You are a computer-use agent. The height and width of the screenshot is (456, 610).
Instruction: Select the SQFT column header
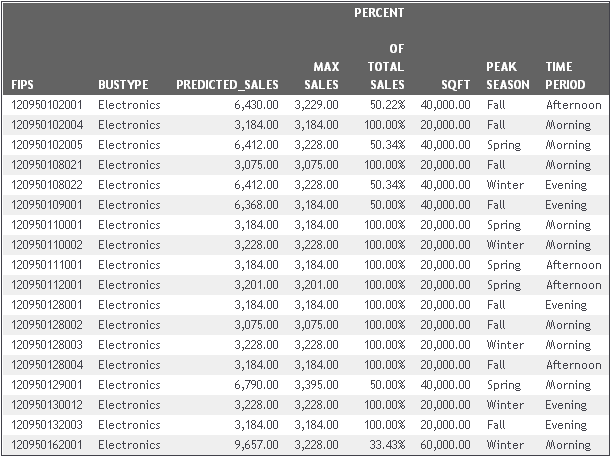(456, 84)
